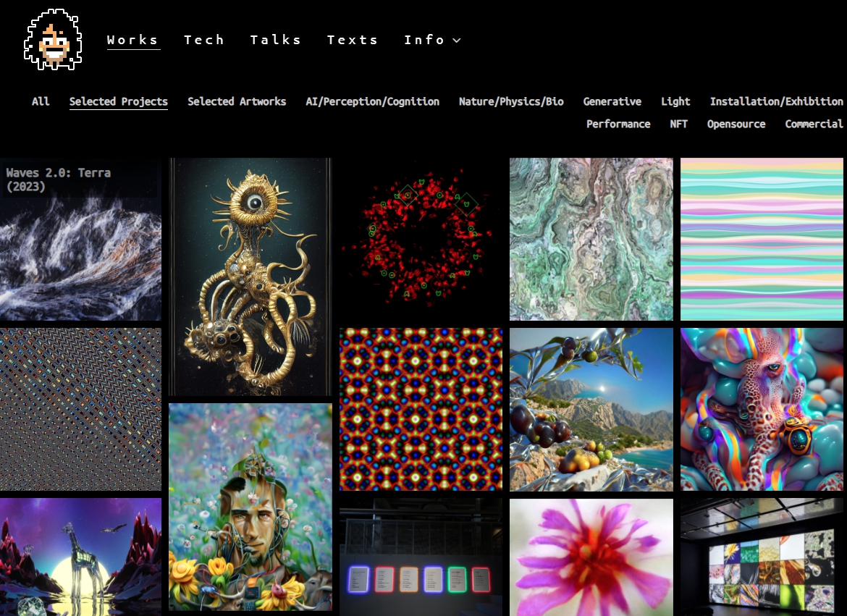Open the iridescent diagonal grid artwork

click(80, 409)
